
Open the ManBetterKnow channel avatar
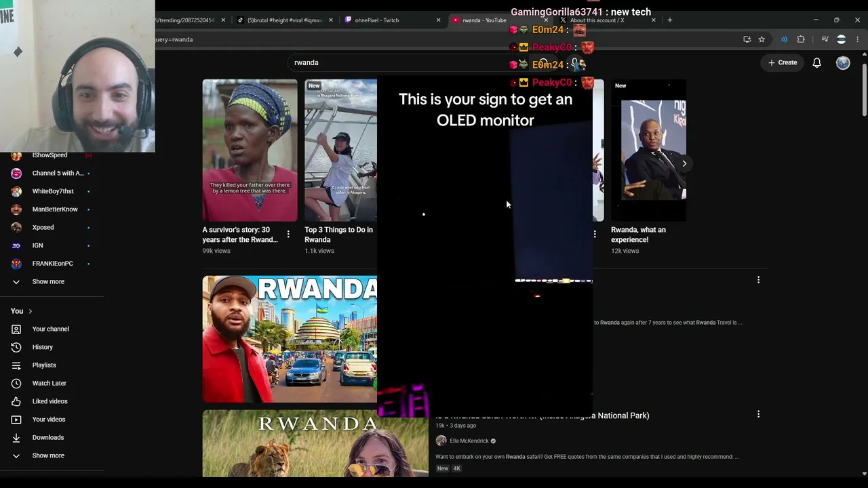point(16,209)
